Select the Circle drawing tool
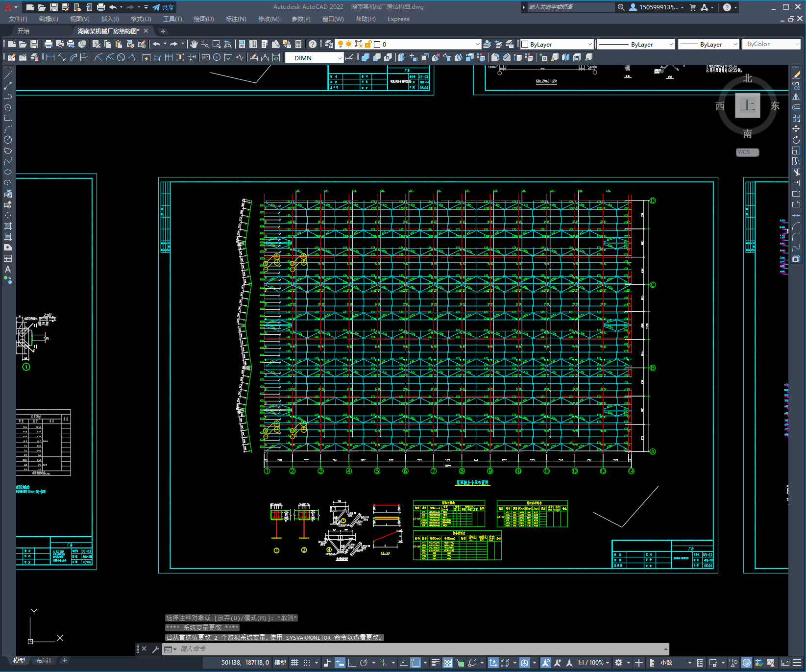This screenshot has height=672, width=806. point(8,140)
